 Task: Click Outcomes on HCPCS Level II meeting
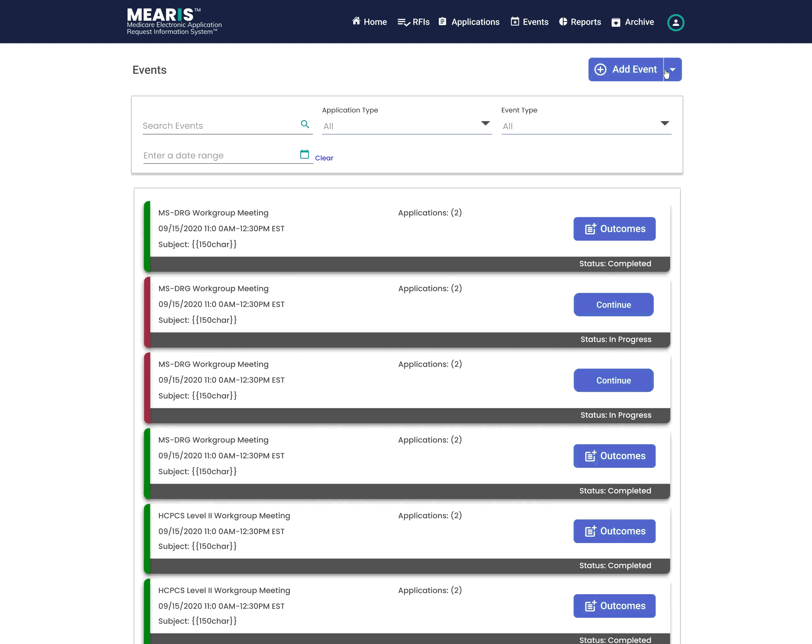tap(614, 531)
